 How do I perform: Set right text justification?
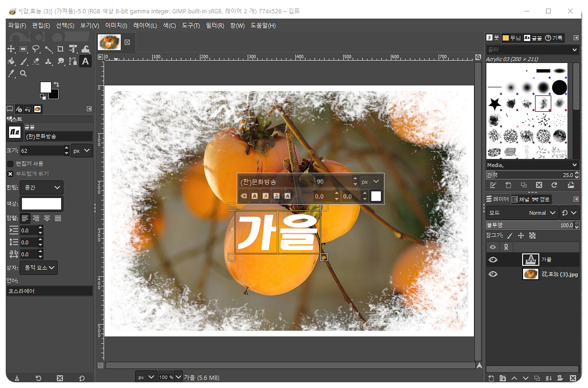36,218
